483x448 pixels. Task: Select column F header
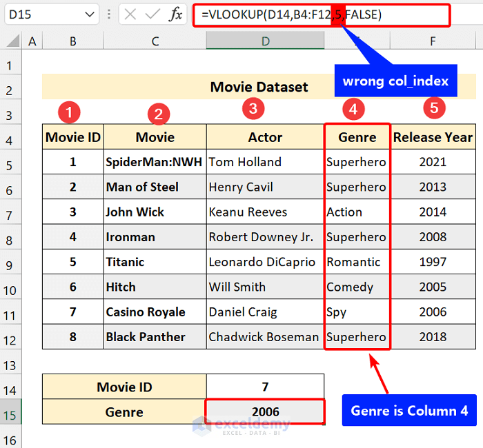pyautogui.click(x=433, y=41)
